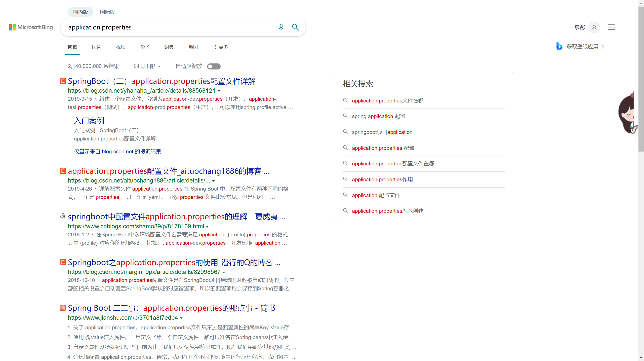Expand arrow next to cnblogs shamo89 URL

tap(207, 227)
